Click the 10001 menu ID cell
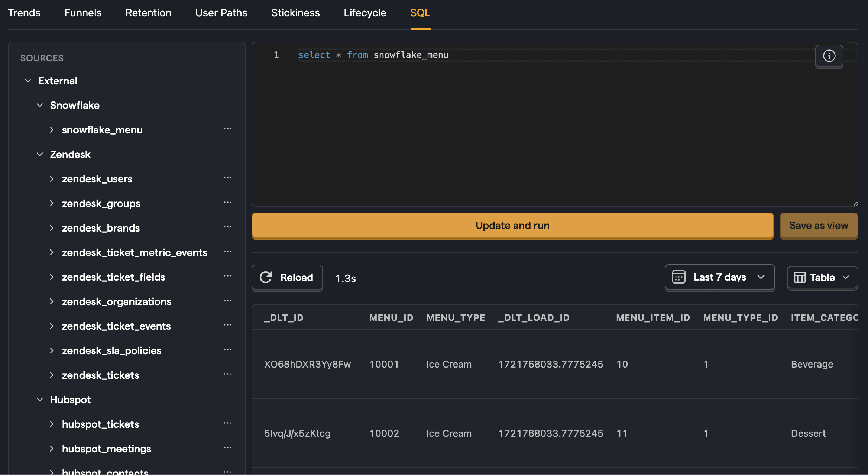Viewport: 868px width, 475px height. [x=384, y=364]
